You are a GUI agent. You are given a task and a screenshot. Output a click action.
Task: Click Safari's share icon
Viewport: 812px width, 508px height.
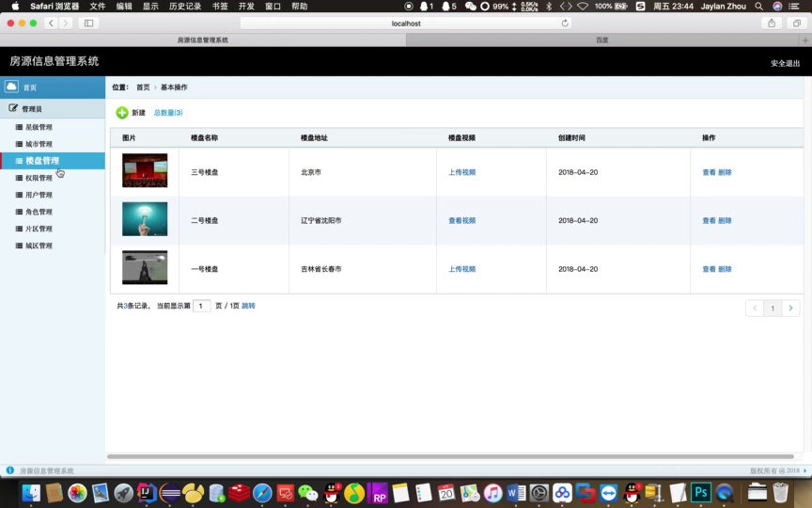coord(772,23)
